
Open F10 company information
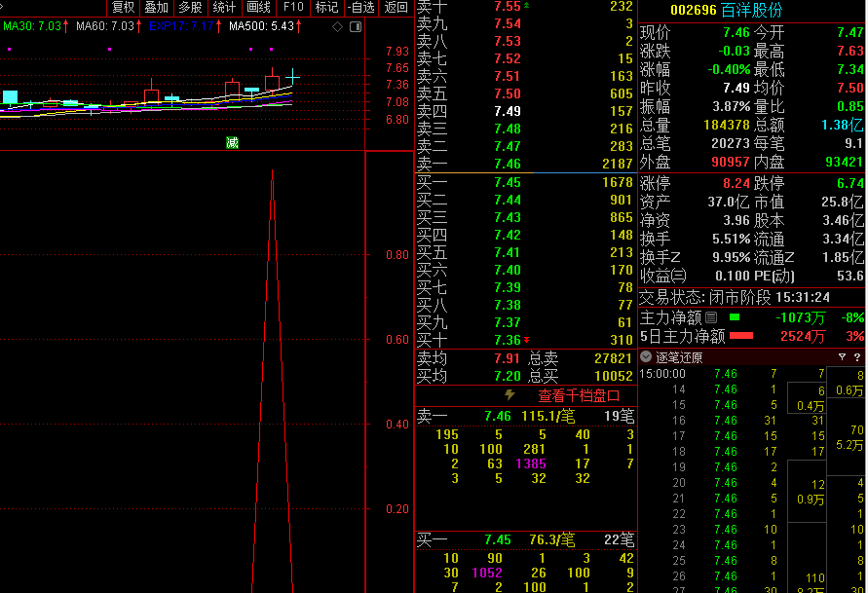click(x=293, y=7)
